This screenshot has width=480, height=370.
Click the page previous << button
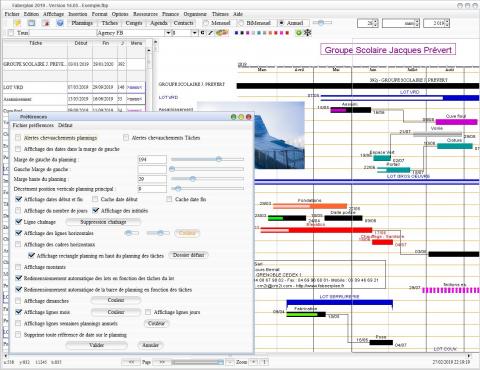131,362
